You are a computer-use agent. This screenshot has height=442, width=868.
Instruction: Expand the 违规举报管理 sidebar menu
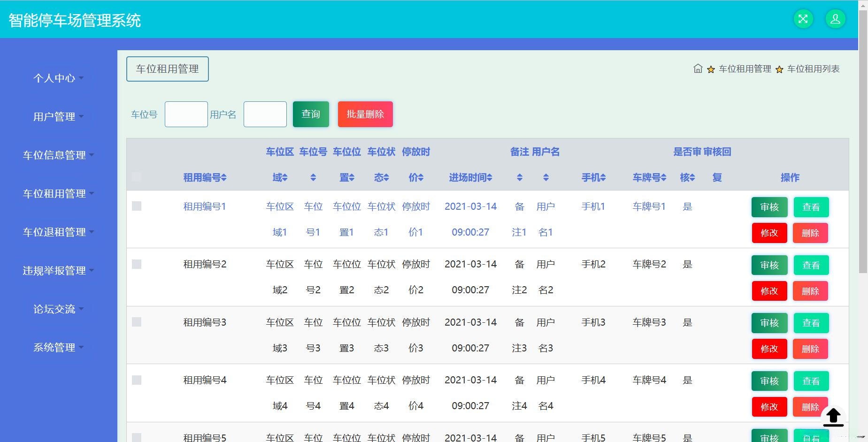pos(58,270)
